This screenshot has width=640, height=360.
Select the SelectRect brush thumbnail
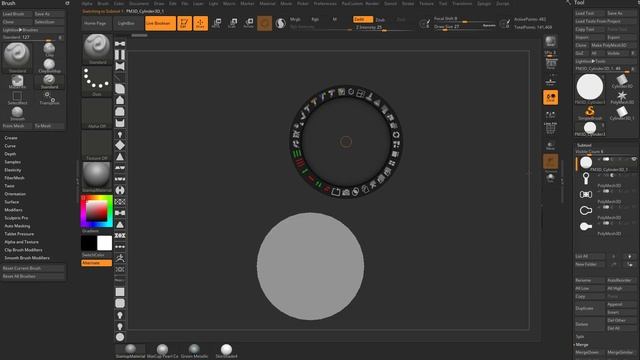pyautogui.click(x=17, y=98)
